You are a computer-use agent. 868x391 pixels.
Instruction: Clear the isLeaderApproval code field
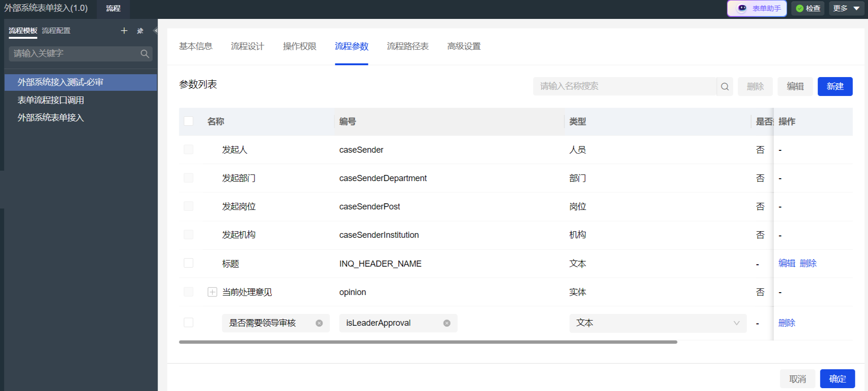point(447,323)
